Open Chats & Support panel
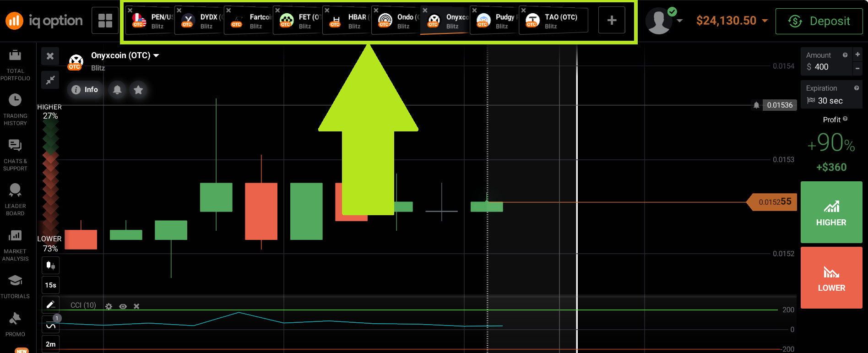Viewport: 868px width, 353px height. [x=15, y=154]
